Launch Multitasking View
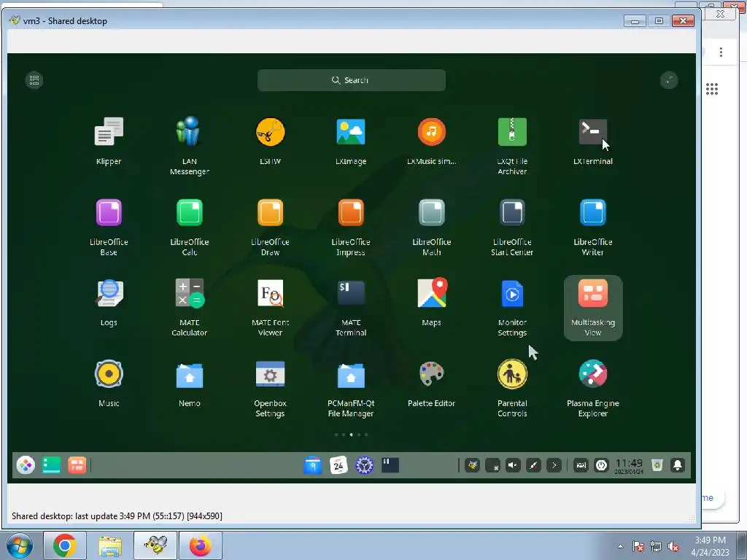 pyautogui.click(x=592, y=308)
